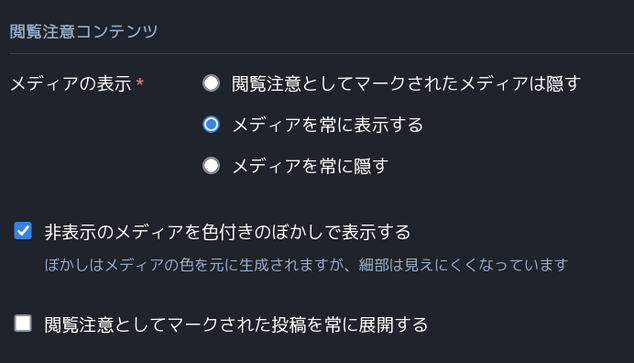
Task: Click the red required asterisk beside メディアの表示
Action: pos(140,83)
